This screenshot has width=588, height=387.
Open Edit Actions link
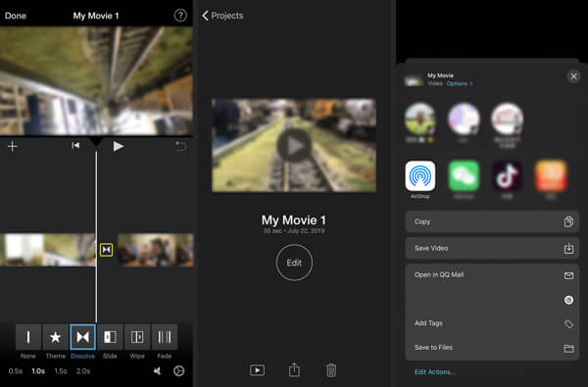click(x=434, y=372)
